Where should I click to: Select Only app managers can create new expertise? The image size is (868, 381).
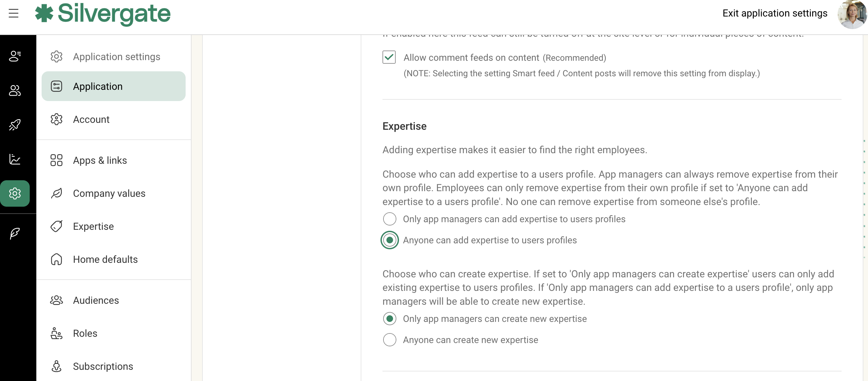[389, 319]
